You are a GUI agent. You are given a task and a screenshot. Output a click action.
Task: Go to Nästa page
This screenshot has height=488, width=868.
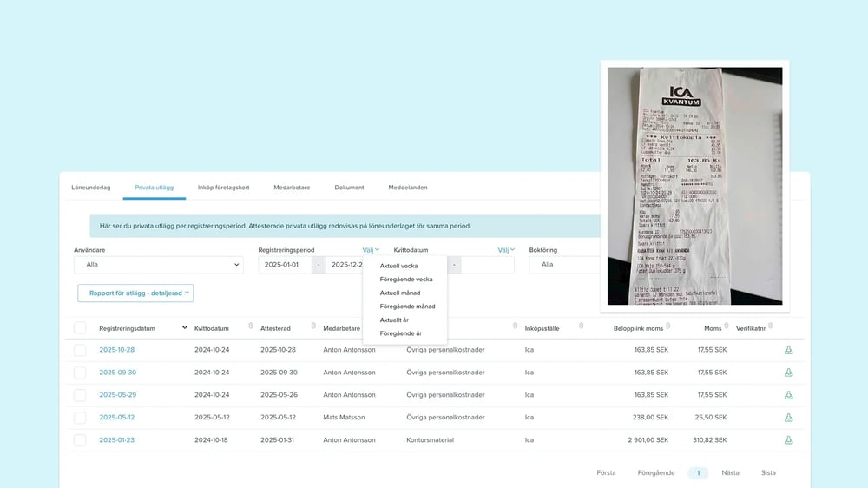pos(730,473)
